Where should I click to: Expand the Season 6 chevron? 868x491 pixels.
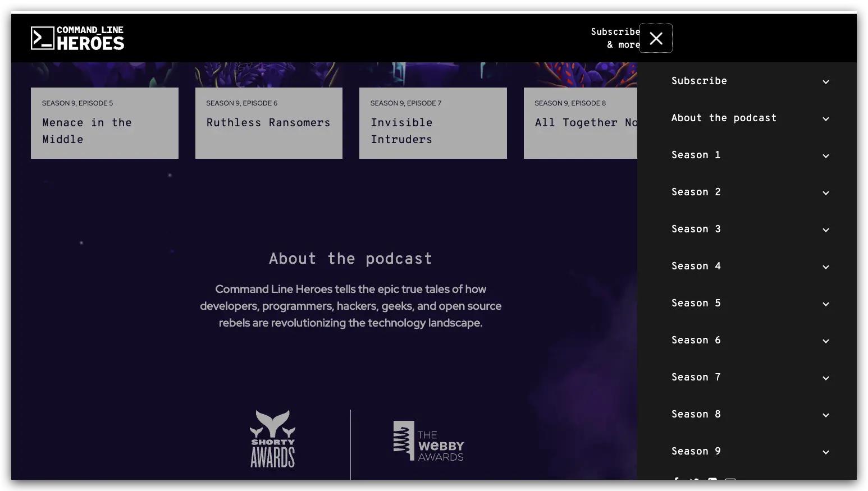tap(826, 341)
